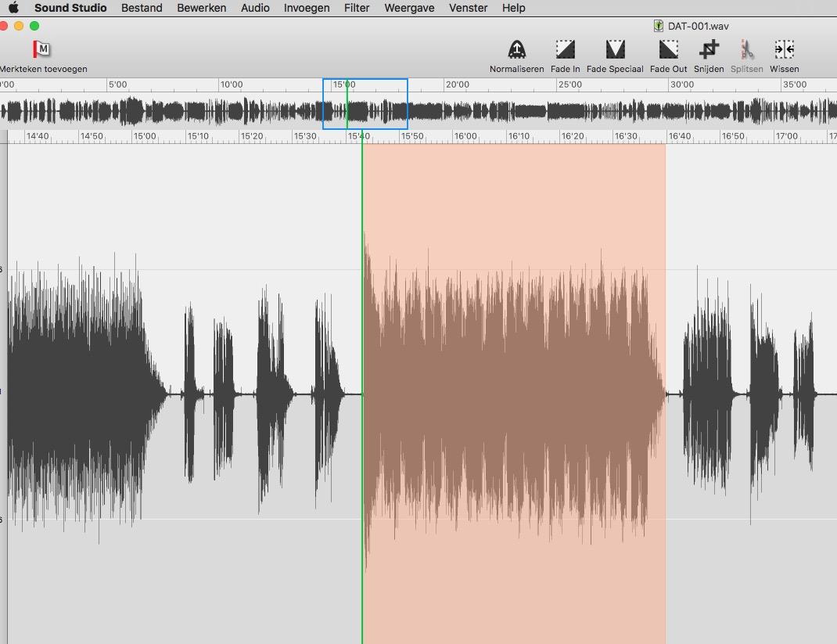Apply Fade In to the selection
The width and height of the screenshot is (837, 644).
tap(565, 50)
